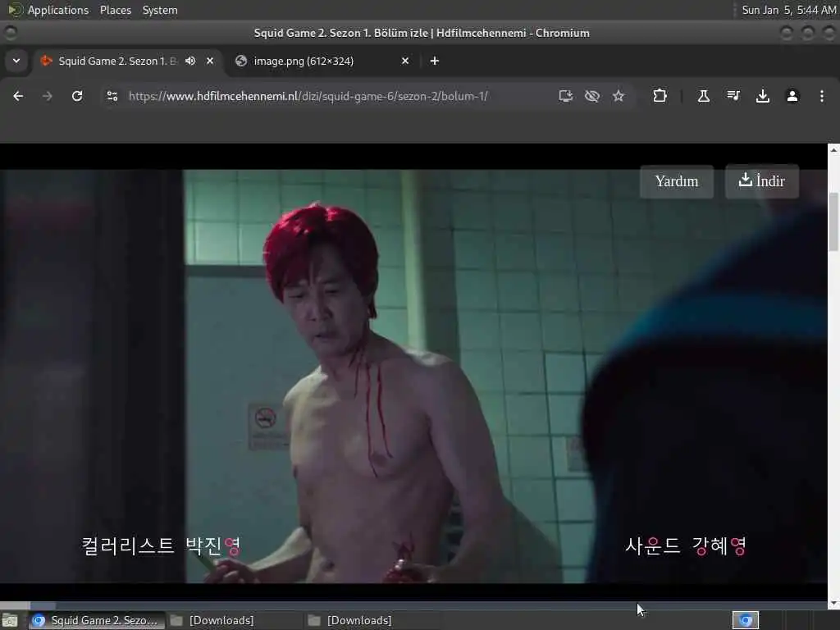Open Chrome Labs flask icon

703,96
